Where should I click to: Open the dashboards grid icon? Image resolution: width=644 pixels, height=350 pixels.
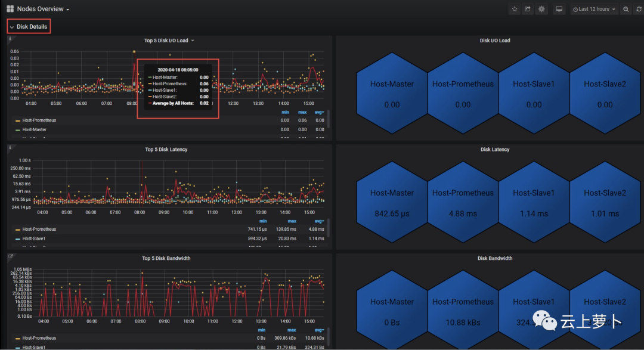[x=10, y=8]
